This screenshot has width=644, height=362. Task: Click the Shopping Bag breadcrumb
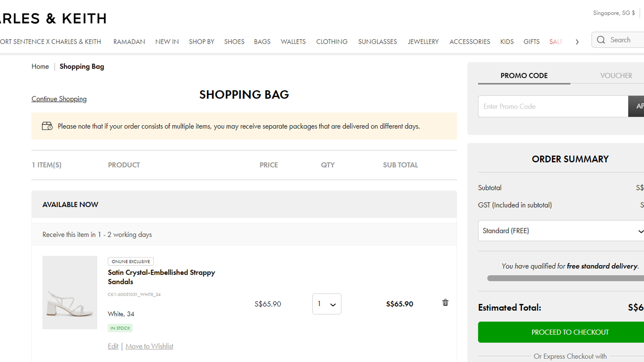82,67
